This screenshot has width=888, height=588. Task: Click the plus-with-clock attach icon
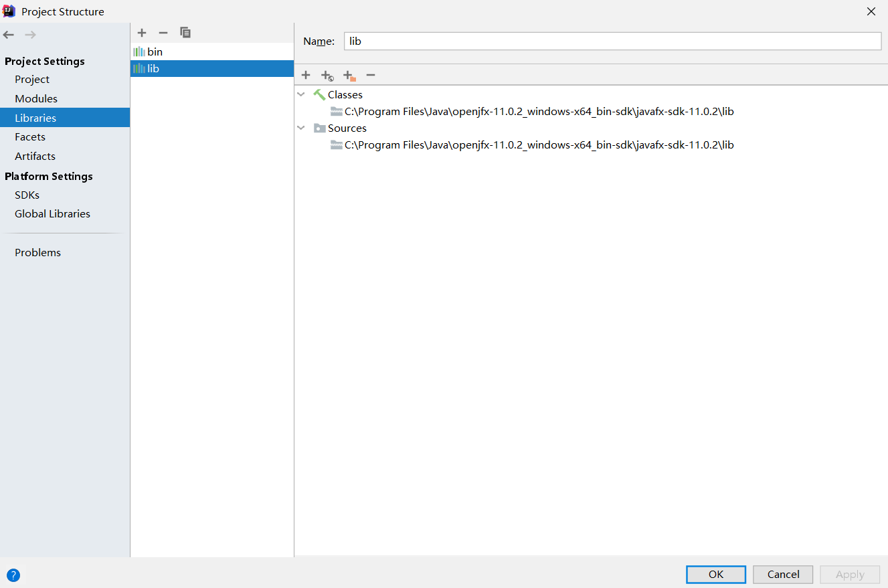[327, 75]
